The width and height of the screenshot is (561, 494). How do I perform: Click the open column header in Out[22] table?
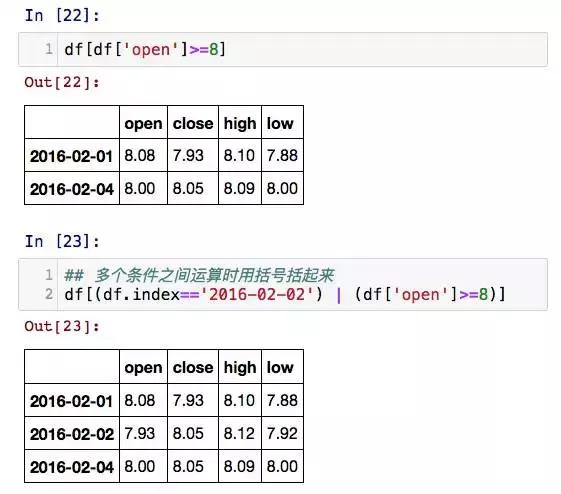pos(143,122)
